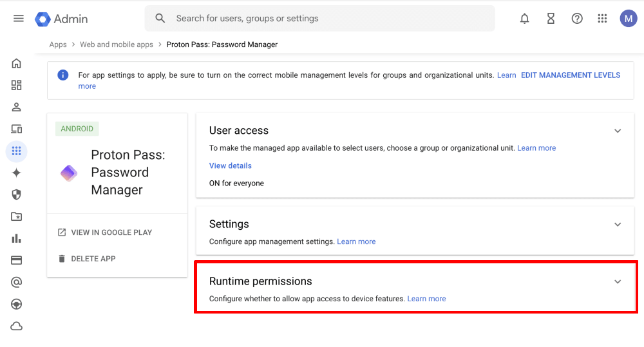Open Account at-sign icon in sidebar
644x347 pixels.
[x=17, y=282]
